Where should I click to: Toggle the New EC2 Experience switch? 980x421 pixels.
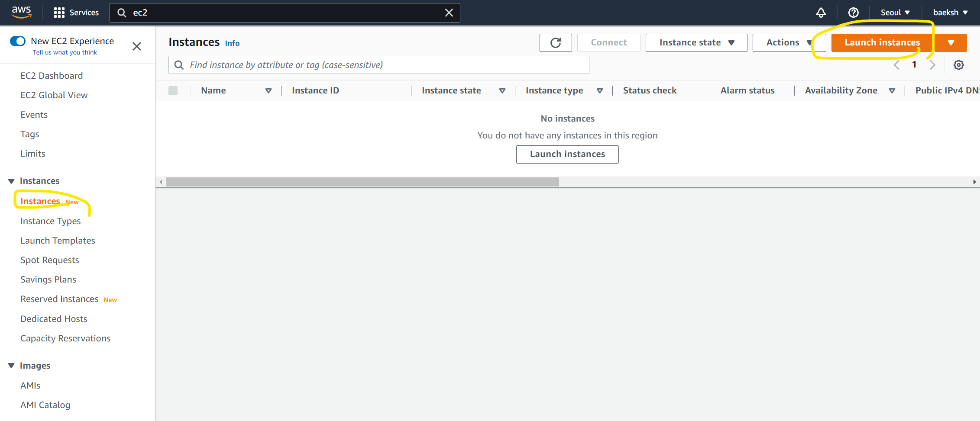coord(18,41)
